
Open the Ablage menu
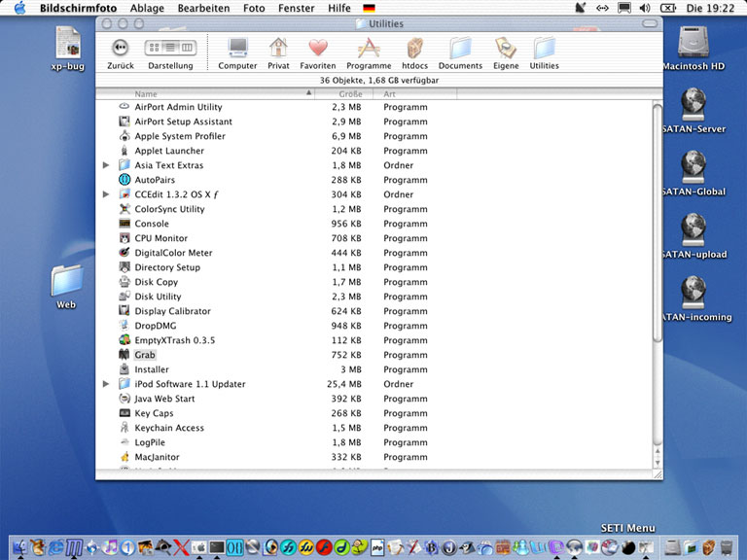click(x=147, y=8)
